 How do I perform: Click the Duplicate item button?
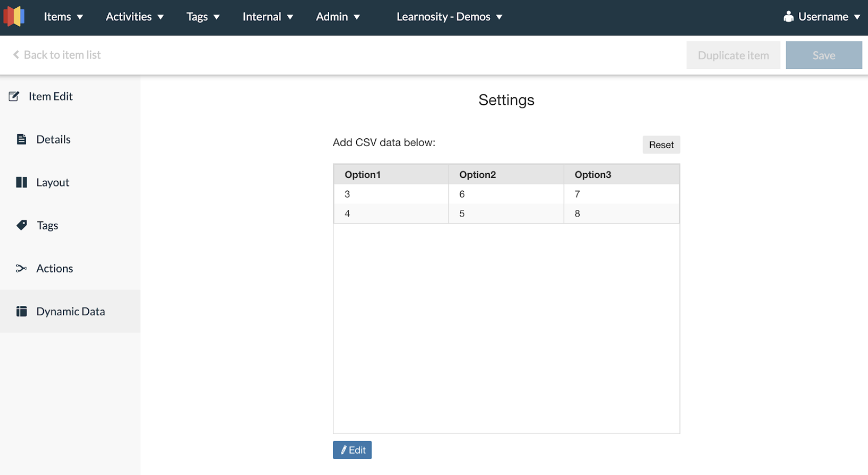coord(733,55)
